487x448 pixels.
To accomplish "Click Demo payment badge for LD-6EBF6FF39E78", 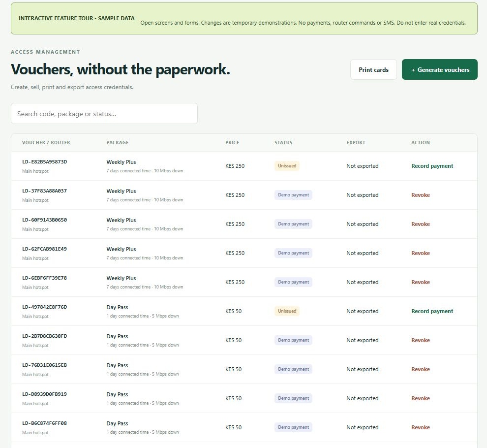I will pos(293,282).
